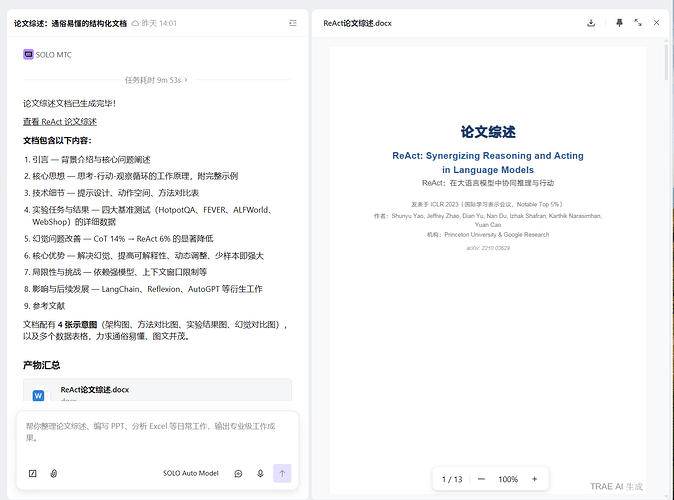Collapse the preview with the shrink arrows icon
Viewport: 674px width, 500px height.
[x=638, y=23]
